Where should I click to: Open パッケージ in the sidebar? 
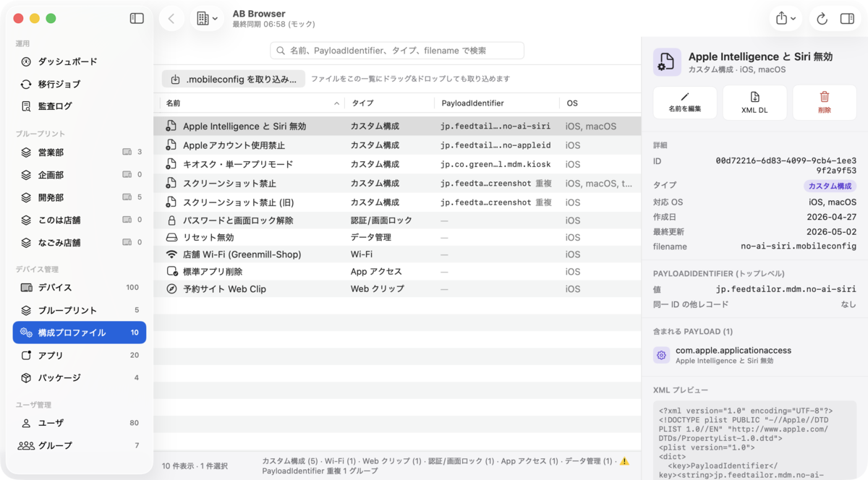point(80,377)
